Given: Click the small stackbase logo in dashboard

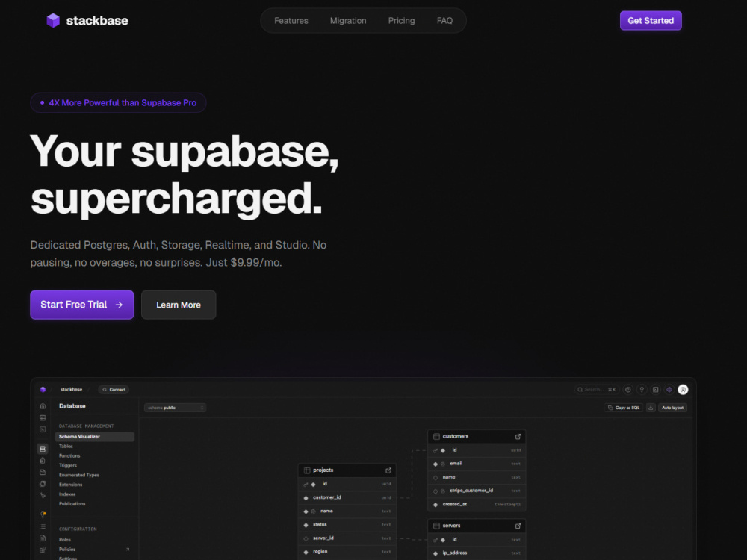Looking at the screenshot, I should tap(43, 390).
